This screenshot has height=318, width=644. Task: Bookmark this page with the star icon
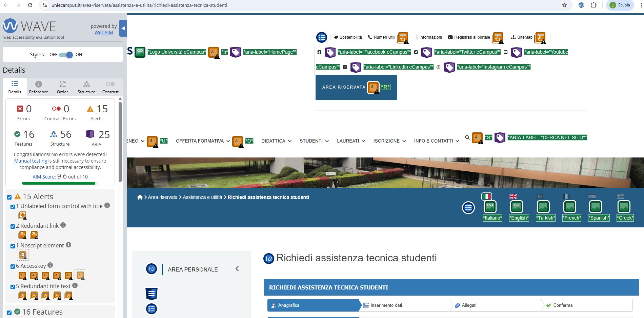(564, 5)
